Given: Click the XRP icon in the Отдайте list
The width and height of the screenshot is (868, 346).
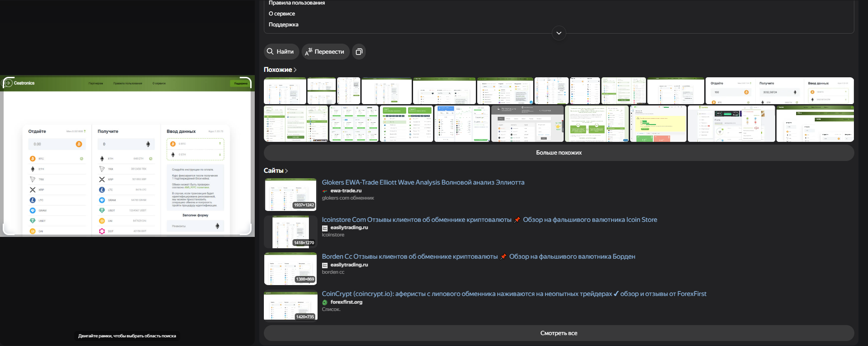Looking at the screenshot, I should coord(32,190).
